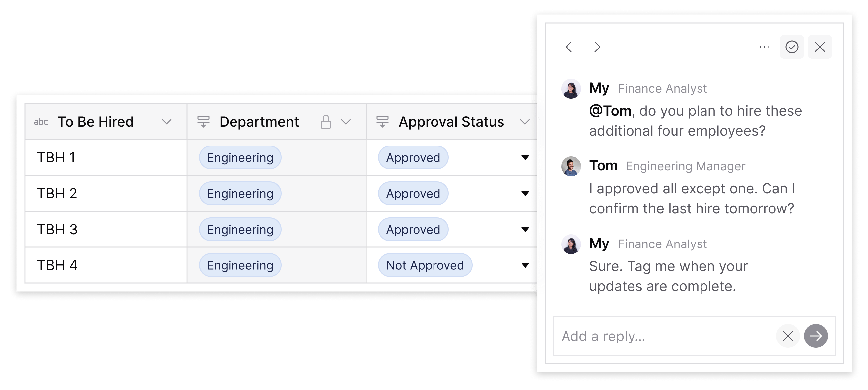Send reply with arrow button
The height and width of the screenshot is (390, 868).
(816, 336)
